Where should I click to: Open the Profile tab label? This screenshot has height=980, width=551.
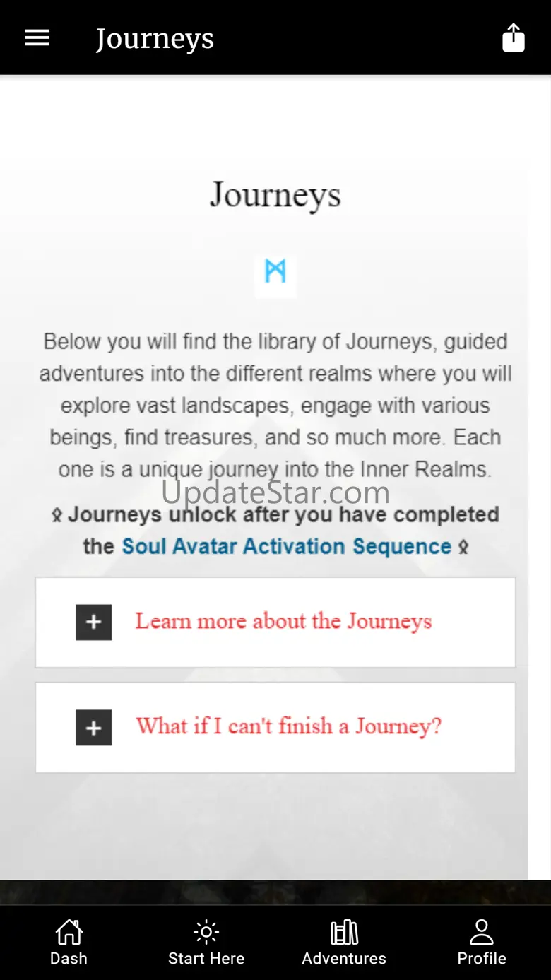[482, 959]
